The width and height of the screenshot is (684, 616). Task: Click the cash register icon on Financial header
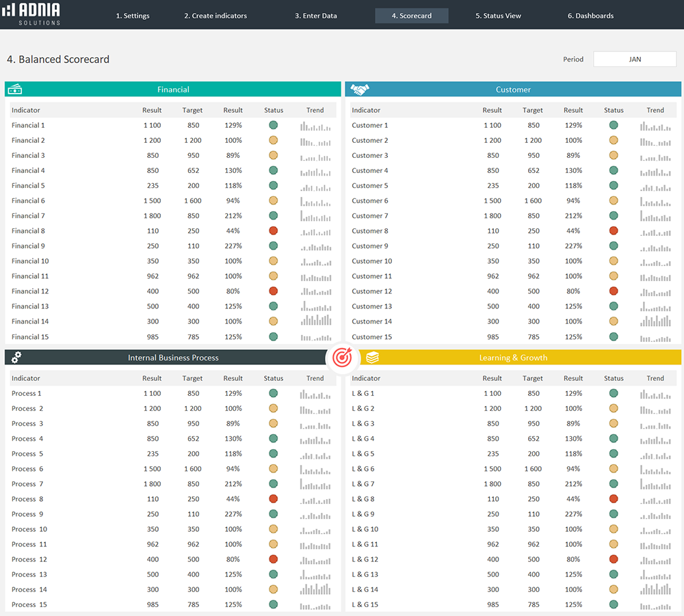click(x=15, y=89)
